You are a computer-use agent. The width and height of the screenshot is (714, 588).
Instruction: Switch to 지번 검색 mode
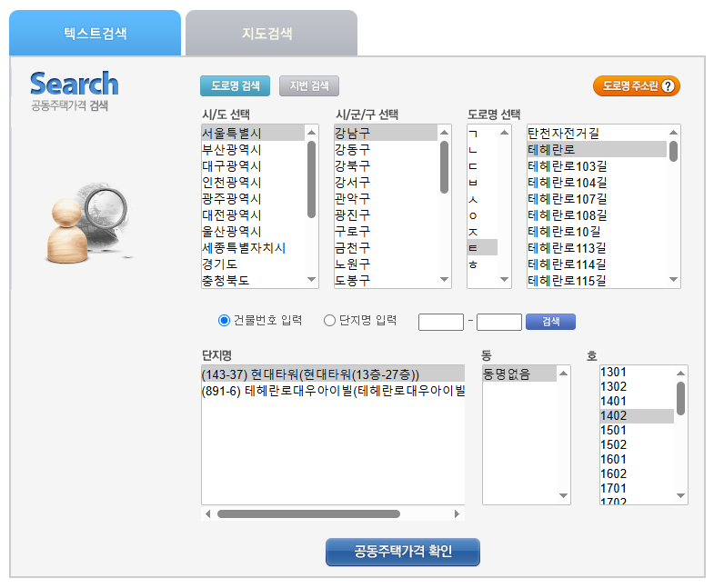(x=309, y=85)
